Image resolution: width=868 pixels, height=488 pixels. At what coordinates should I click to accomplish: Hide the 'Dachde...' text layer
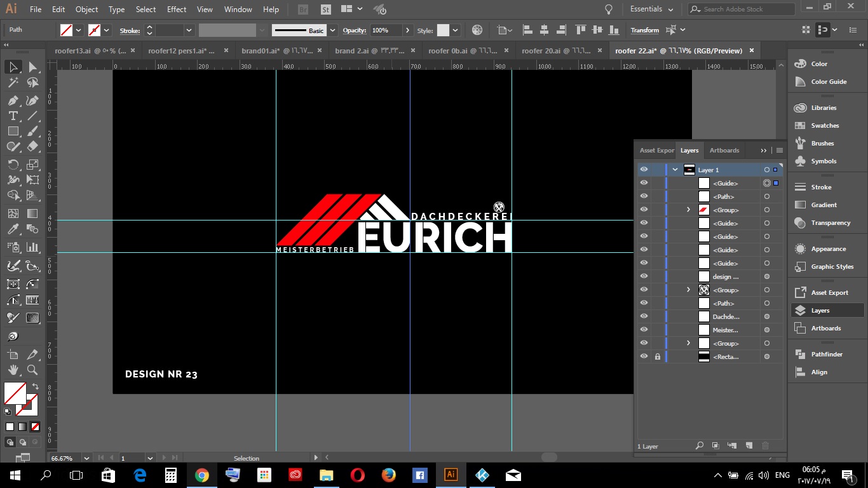pyautogui.click(x=644, y=316)
